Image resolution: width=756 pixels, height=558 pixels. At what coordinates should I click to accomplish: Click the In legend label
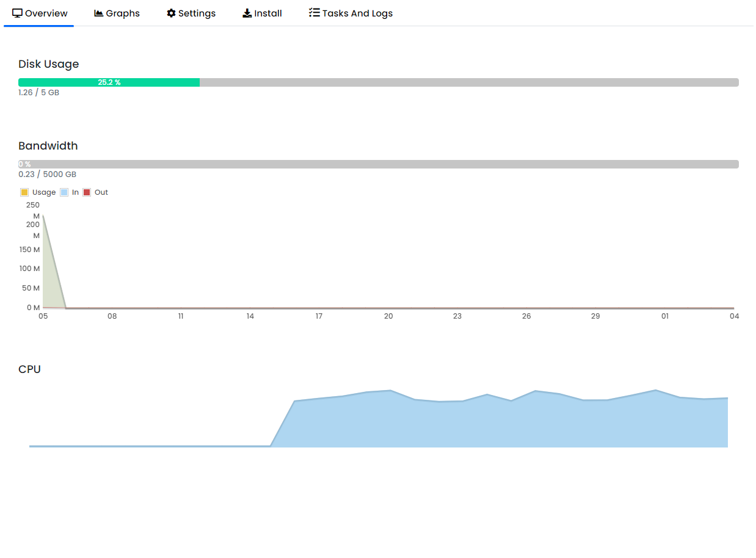75,192
